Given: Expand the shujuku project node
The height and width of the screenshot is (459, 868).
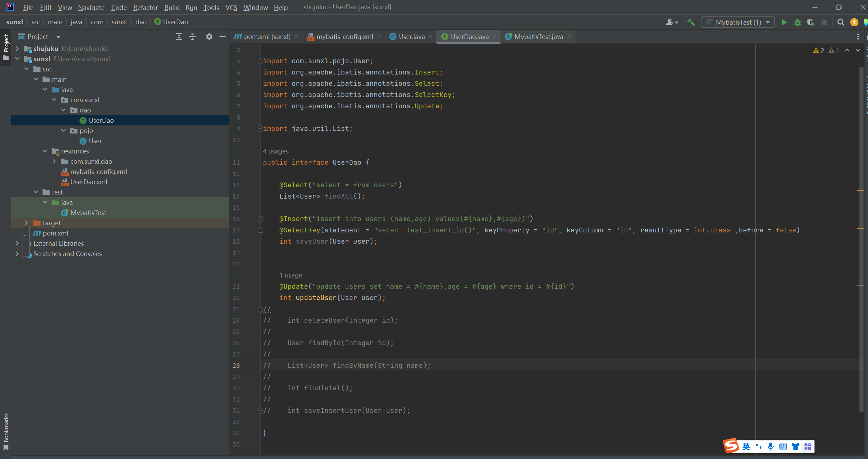Looking at the screenshot, I should [x=17, y=49].
